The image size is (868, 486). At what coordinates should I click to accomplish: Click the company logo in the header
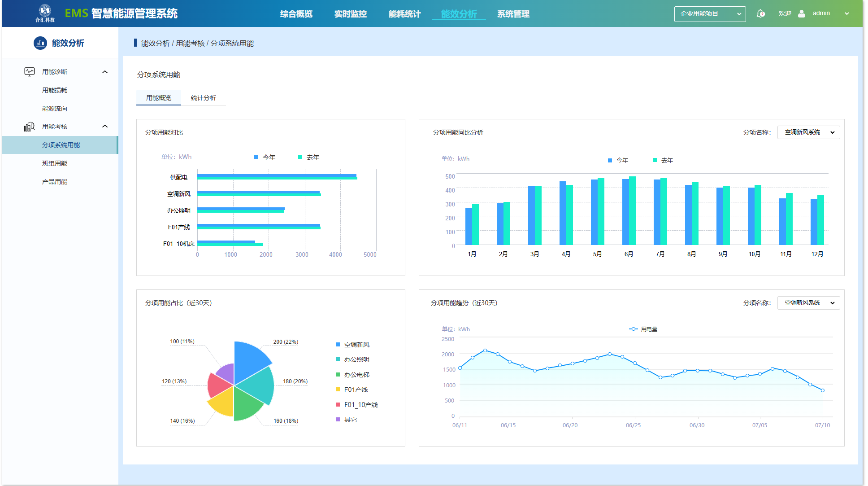click(x=45, y=13)
